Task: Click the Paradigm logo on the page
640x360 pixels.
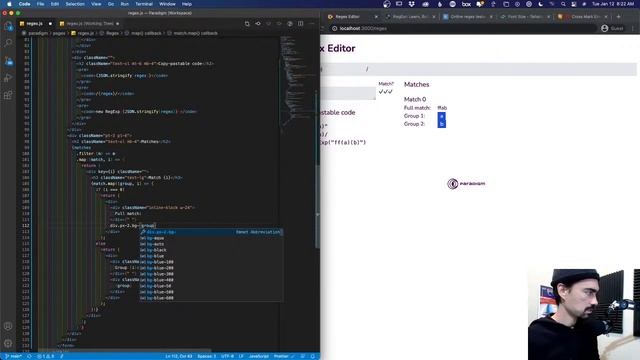Action: (x=467, y=184)
